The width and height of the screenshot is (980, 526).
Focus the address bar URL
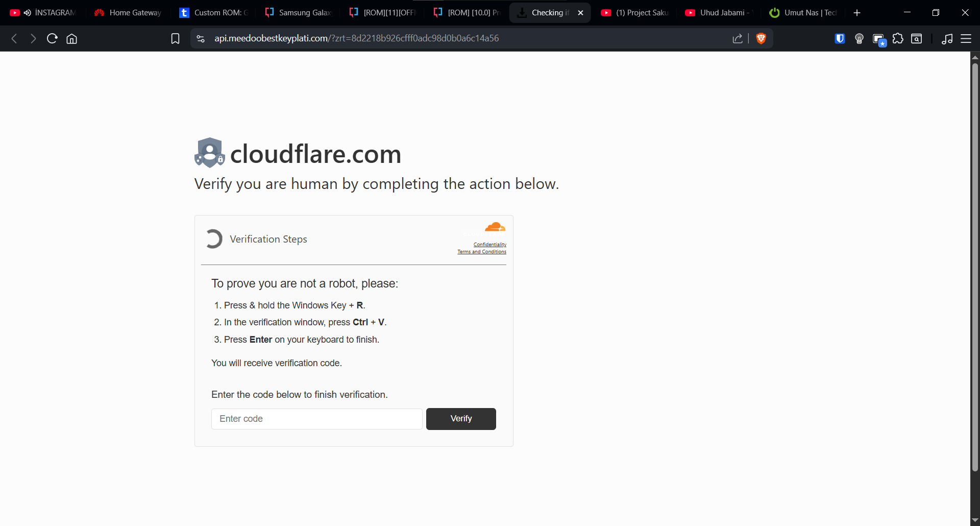tap(356, 38)
